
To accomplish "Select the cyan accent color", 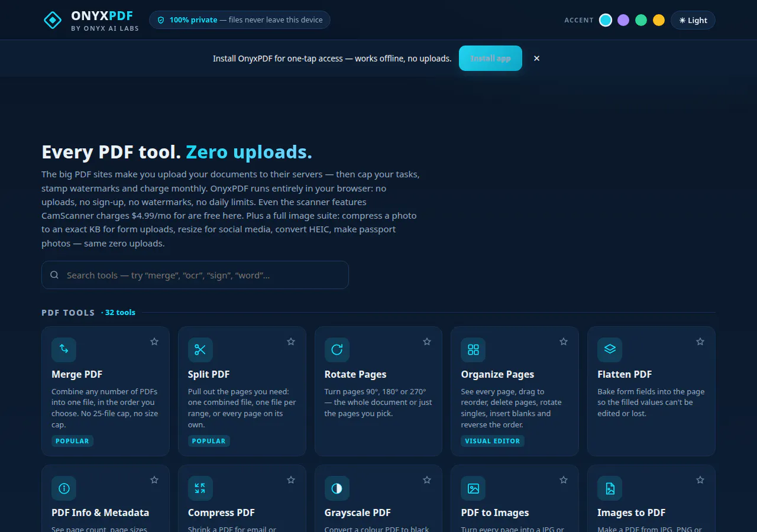I will coord(606,20).
